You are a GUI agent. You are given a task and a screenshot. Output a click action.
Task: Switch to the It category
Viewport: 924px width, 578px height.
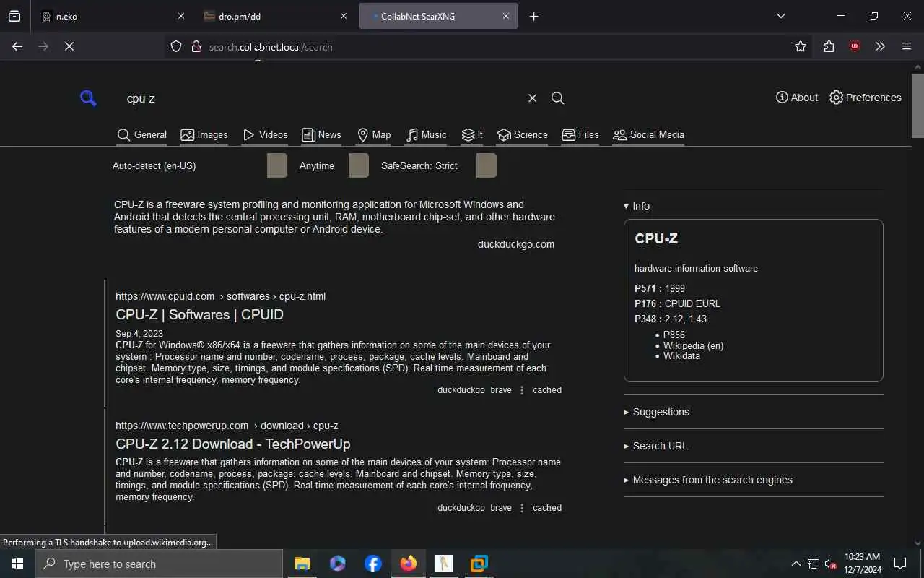pos(472,135)
